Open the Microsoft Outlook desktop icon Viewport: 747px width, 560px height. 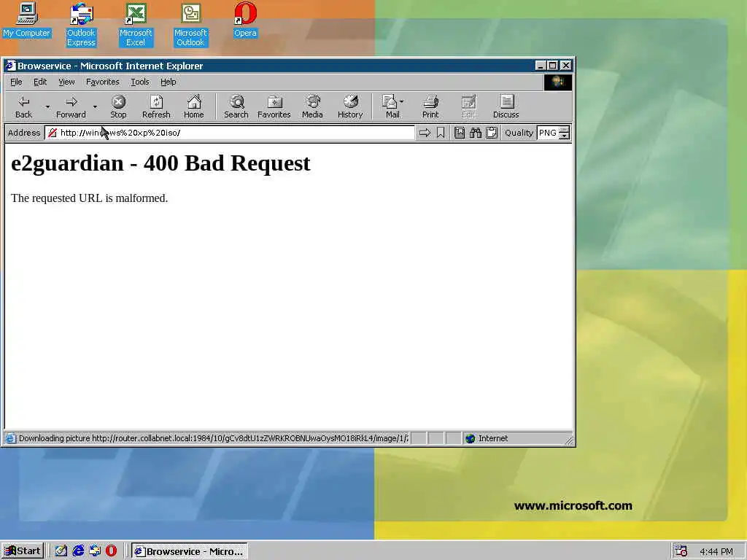pos(190,25)
